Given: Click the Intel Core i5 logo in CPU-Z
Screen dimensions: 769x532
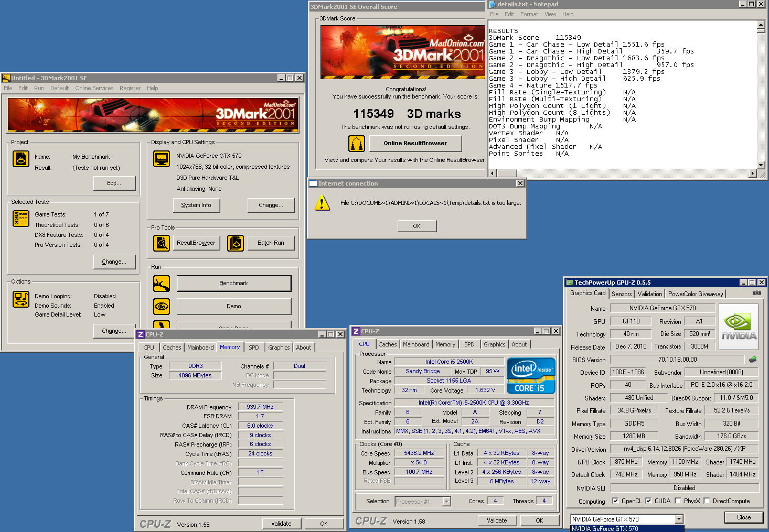Looking at the screenshot, I should (x=531, y=375).
